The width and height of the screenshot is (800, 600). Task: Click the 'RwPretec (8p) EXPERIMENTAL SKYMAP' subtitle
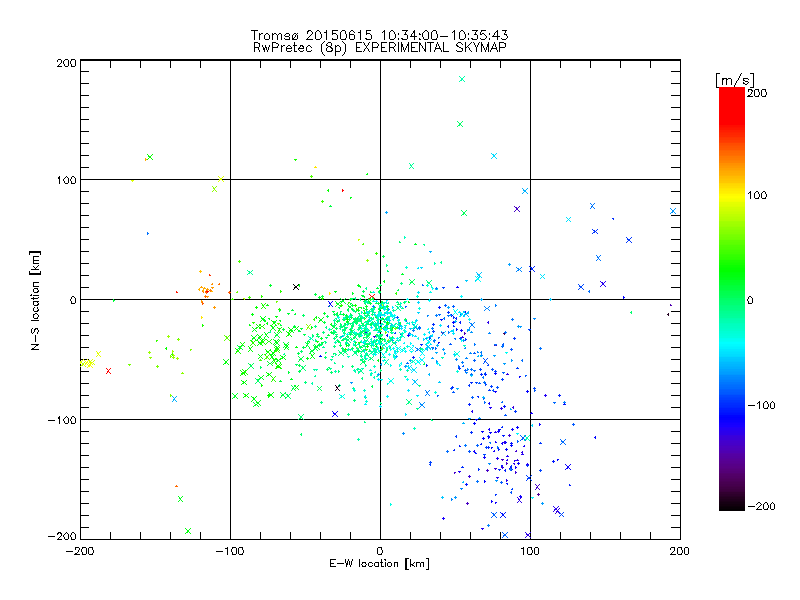coord(379,48)
